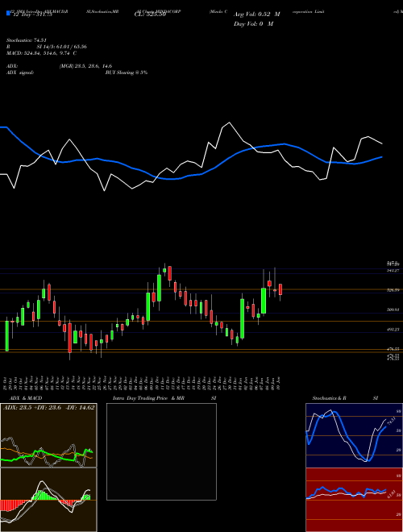Select the 'Avg Vol: 0.52 M' reading
The width and height of the screenshot is (403, 532).
pyautogui.click(x=257, y=15)
